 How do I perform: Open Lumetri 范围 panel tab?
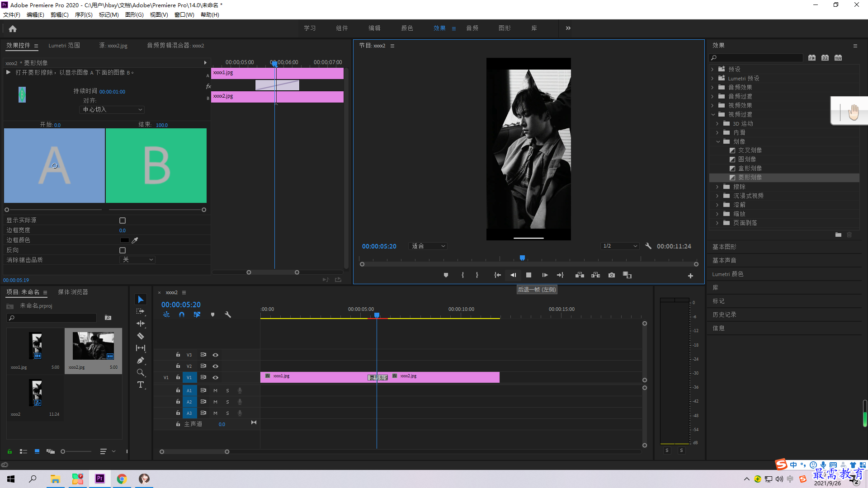coord(64,46)
